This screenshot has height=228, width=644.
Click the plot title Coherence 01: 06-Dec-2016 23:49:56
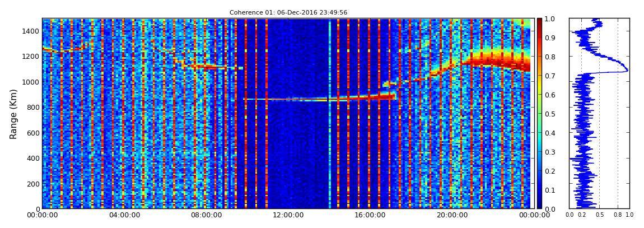[288, 12]
